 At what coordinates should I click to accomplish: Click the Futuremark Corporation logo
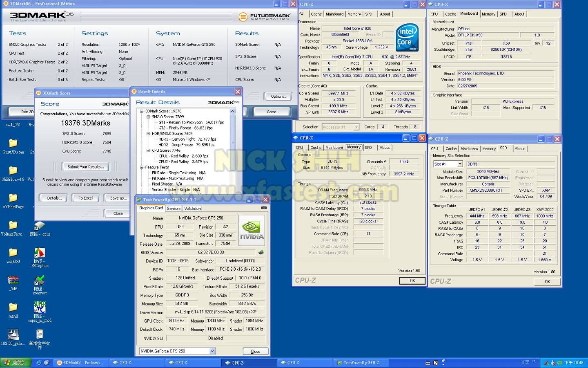(264, 17)
